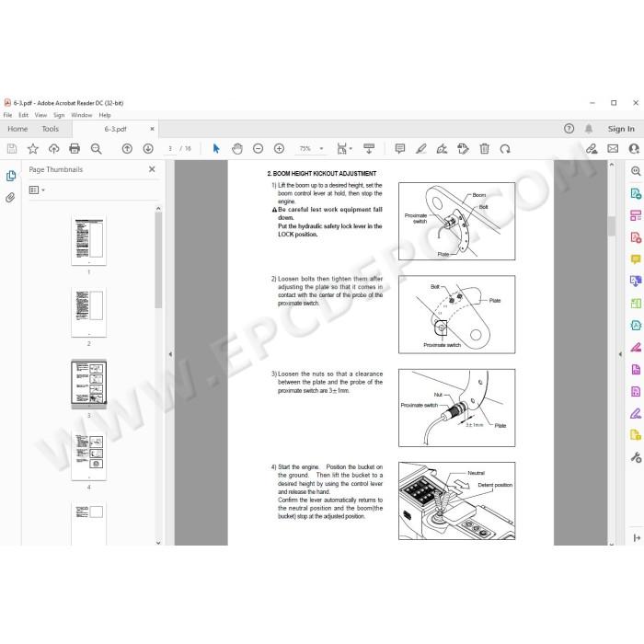Open the Comment tool in right pane
This screenshot has width=644, height=644.
[x=636, y=259]
